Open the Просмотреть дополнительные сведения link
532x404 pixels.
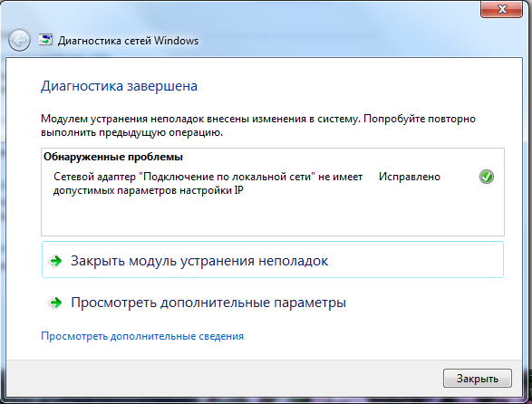pyautogui.click(x=142, y=336)
